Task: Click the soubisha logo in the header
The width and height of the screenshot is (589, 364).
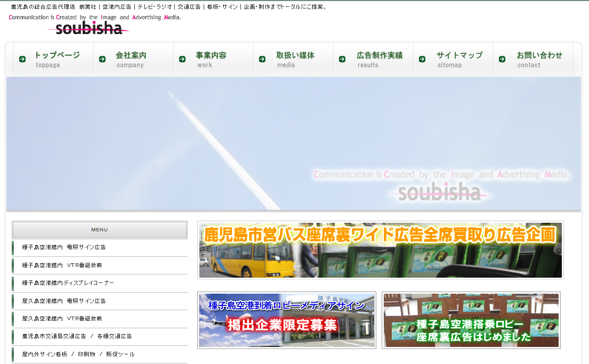Action: [89, 28]
